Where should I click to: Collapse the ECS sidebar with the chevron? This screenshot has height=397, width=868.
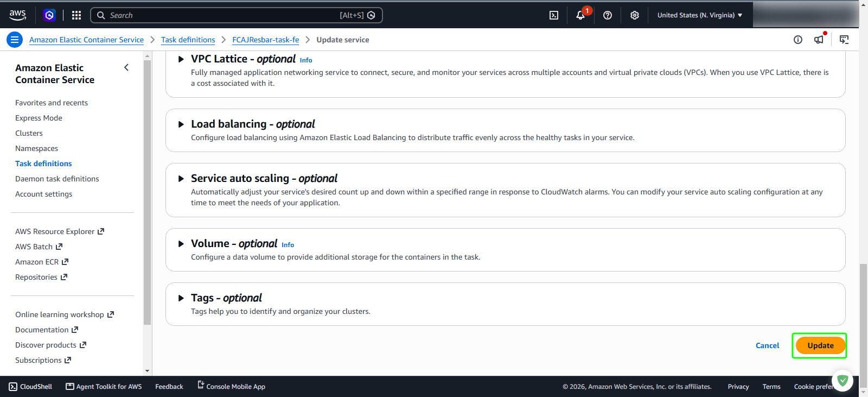(126, 67)
